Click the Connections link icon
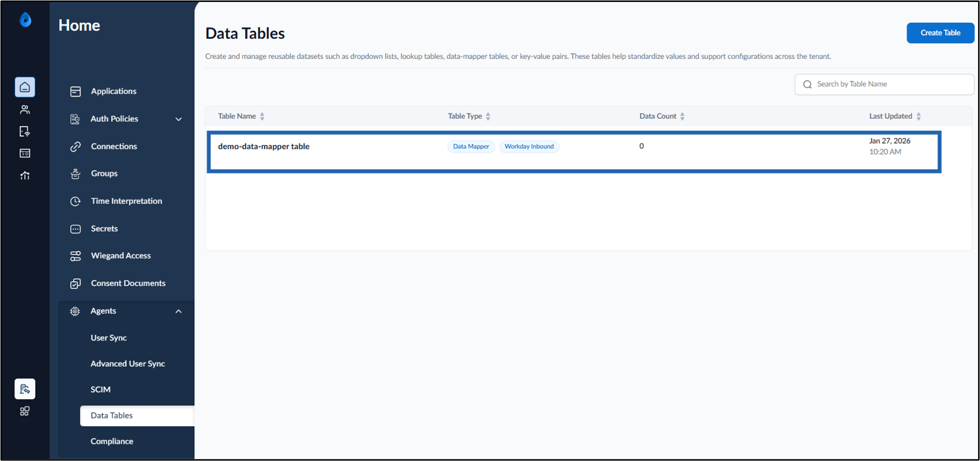980x461 pixels. coord(76,146)
